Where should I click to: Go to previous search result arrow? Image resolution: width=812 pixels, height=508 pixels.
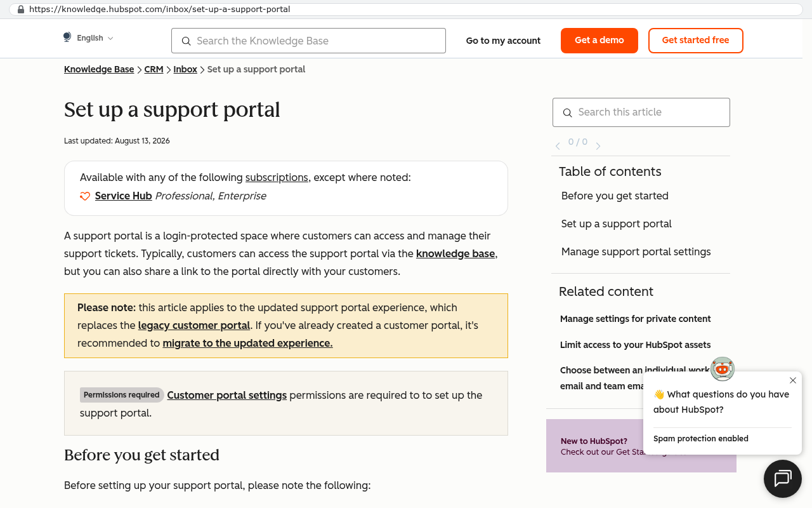point(558,146)
